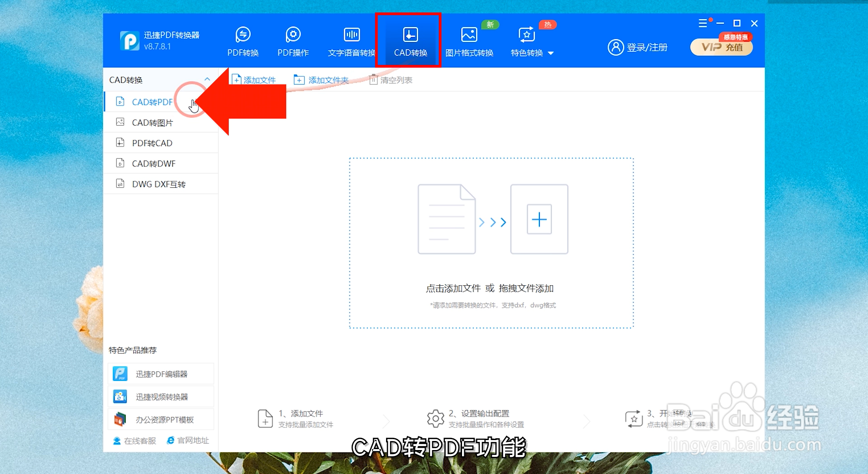The width and height of the screenshot is (868, 474).
Task: Click the PDF转CAD file icon
Action: 120,142
